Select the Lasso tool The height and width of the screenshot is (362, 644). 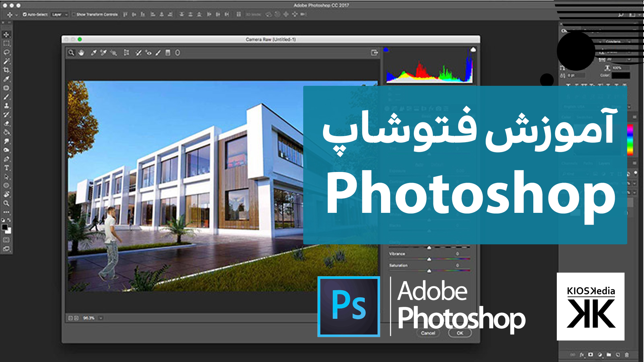6,52
